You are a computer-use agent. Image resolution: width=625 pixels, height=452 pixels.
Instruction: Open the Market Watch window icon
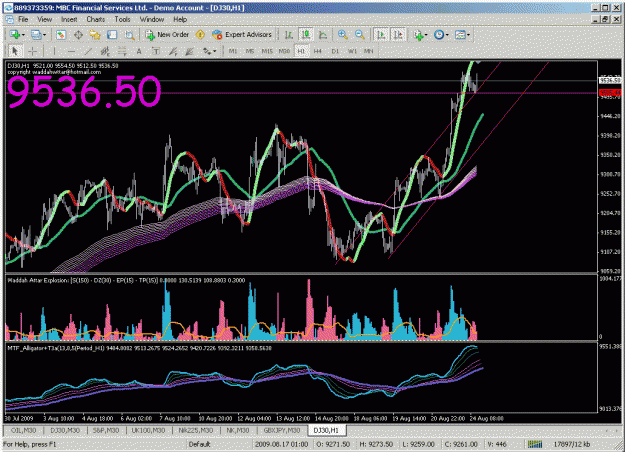coord(61,35)
